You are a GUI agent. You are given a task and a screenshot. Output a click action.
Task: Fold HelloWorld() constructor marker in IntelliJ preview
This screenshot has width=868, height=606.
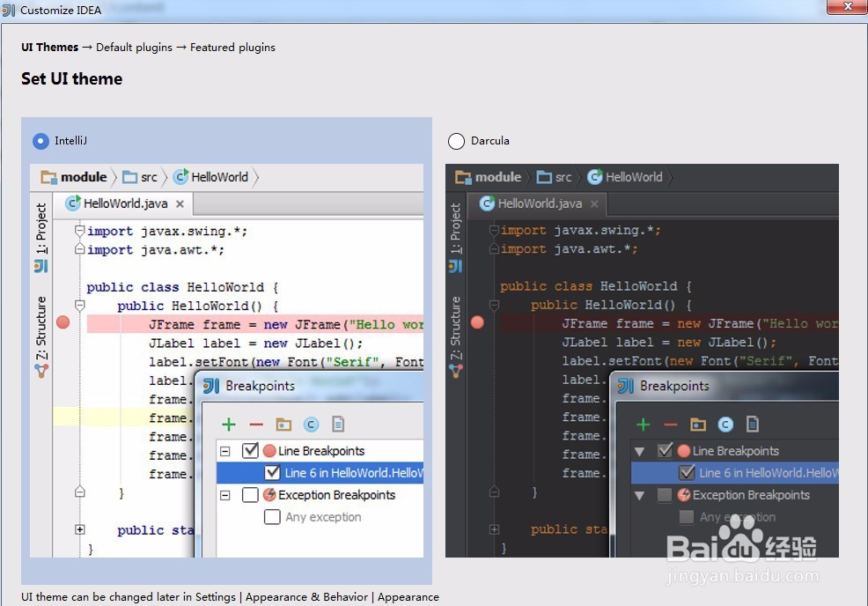click(80, 306)
